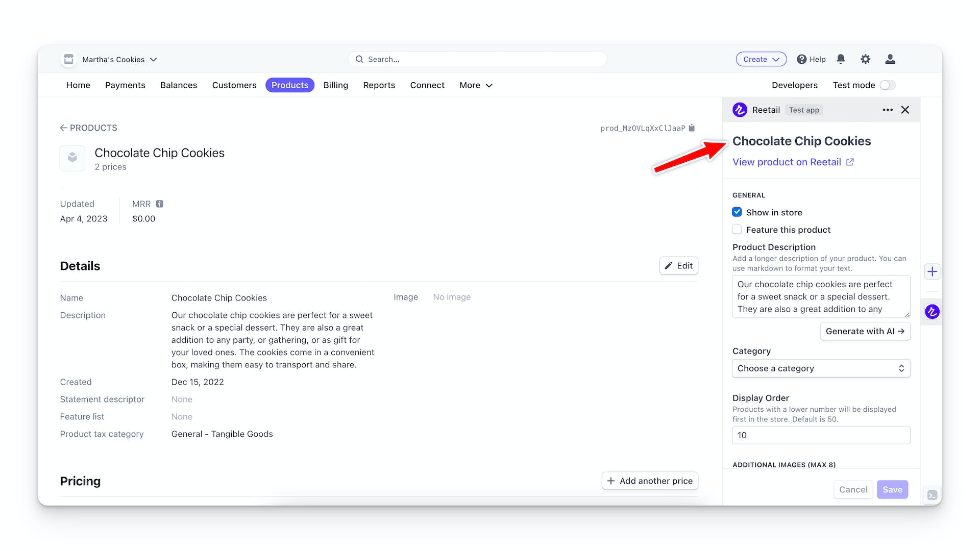This screenshot has width=980, height=551.
Task: Open settings gear icon
Action: (x=865, y=59)
